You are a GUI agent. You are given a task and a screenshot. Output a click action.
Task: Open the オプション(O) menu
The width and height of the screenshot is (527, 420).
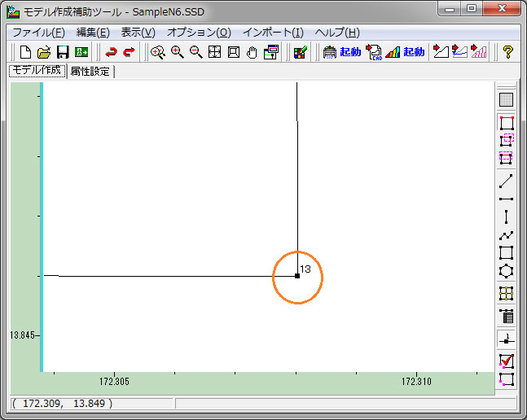tap(199, 33)
